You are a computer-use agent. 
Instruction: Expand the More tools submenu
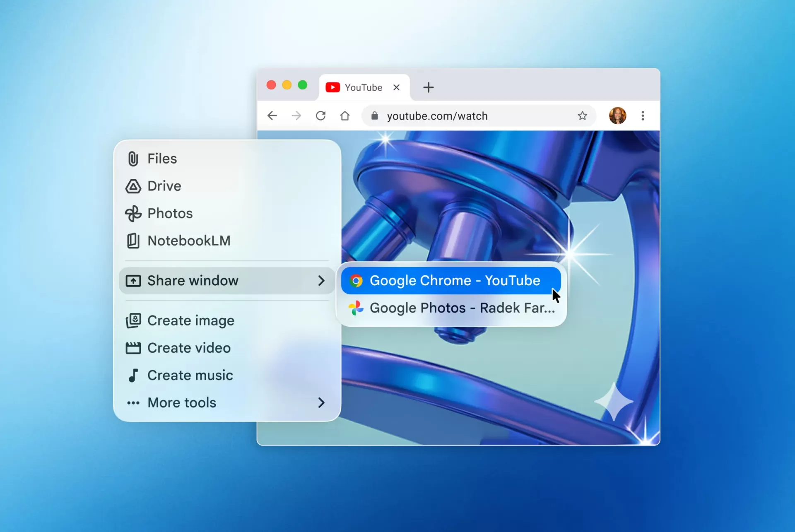181,402
